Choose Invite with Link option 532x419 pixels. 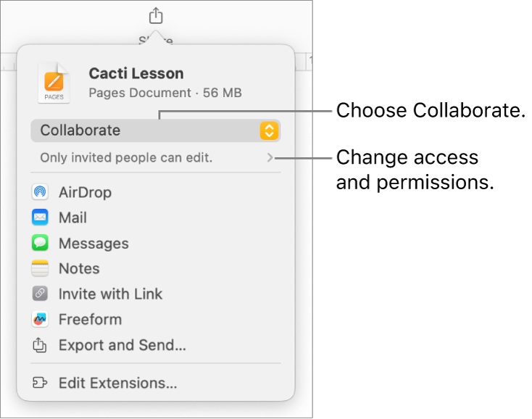110,294
